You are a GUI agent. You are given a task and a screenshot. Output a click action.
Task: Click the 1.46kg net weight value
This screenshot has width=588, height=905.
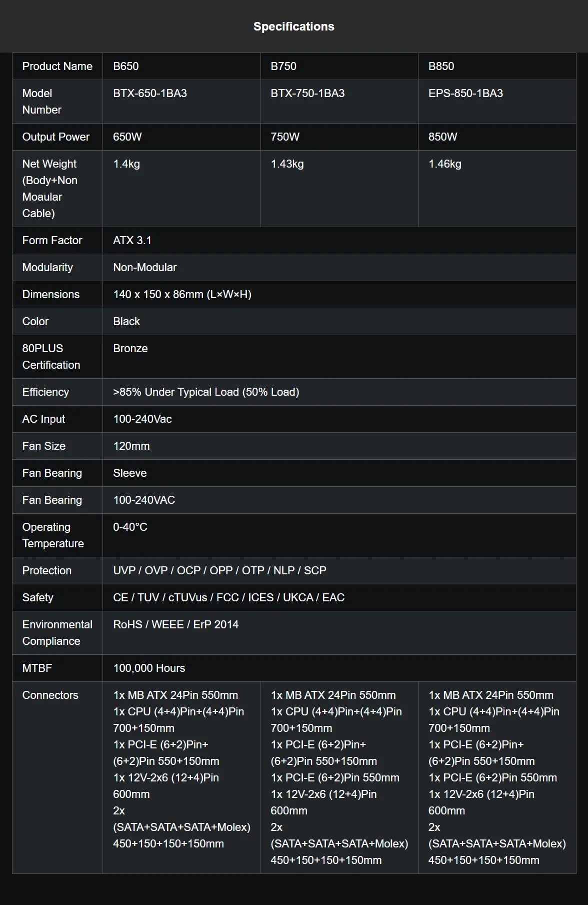pos(445,164)
